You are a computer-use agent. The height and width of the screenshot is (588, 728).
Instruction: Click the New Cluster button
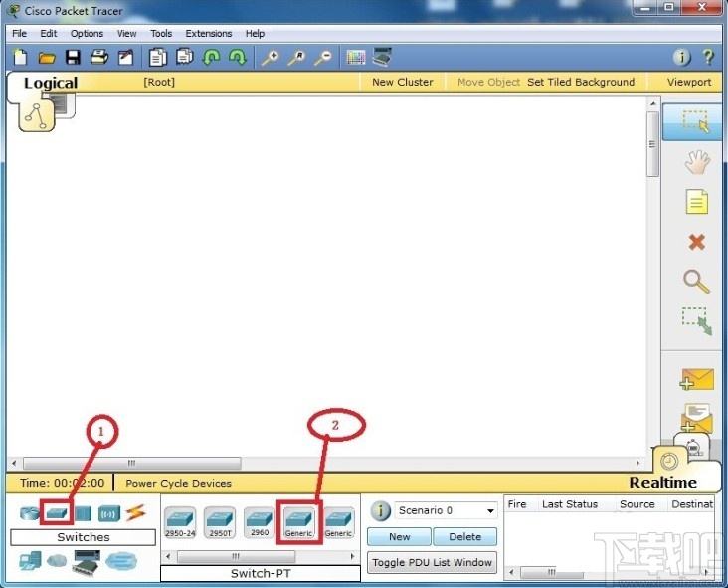tap(403, 82)
